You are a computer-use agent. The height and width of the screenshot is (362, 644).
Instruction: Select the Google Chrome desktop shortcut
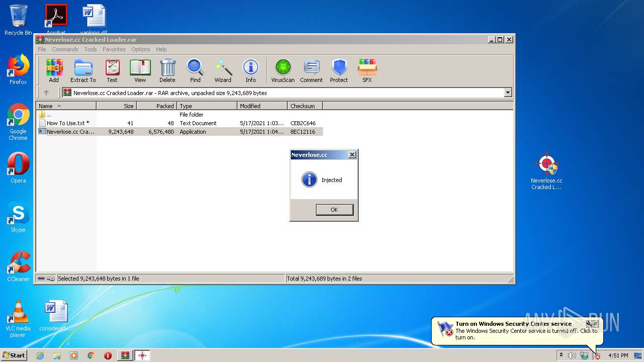pos(18,122)
